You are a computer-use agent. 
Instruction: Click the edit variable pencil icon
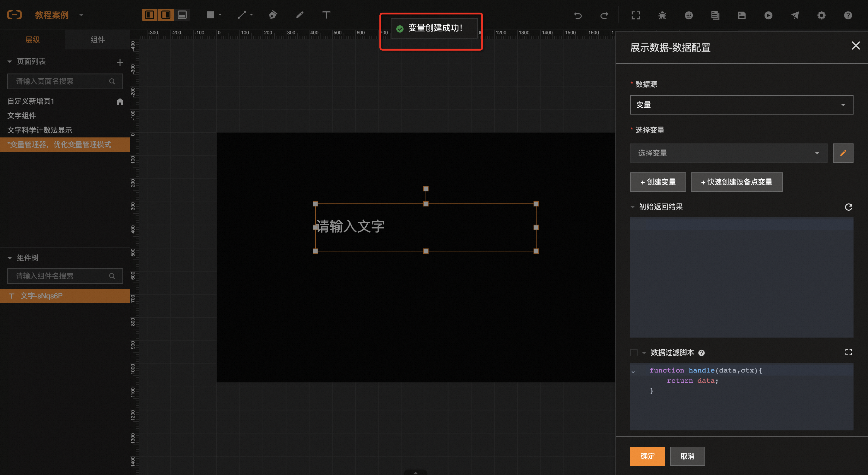843,153
